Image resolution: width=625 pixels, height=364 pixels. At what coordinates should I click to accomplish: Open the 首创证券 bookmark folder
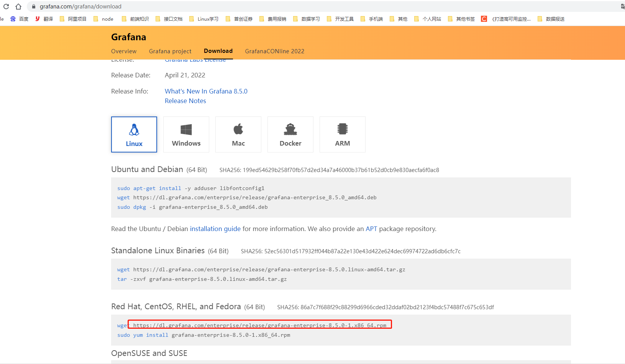click(x=239, y=19)
